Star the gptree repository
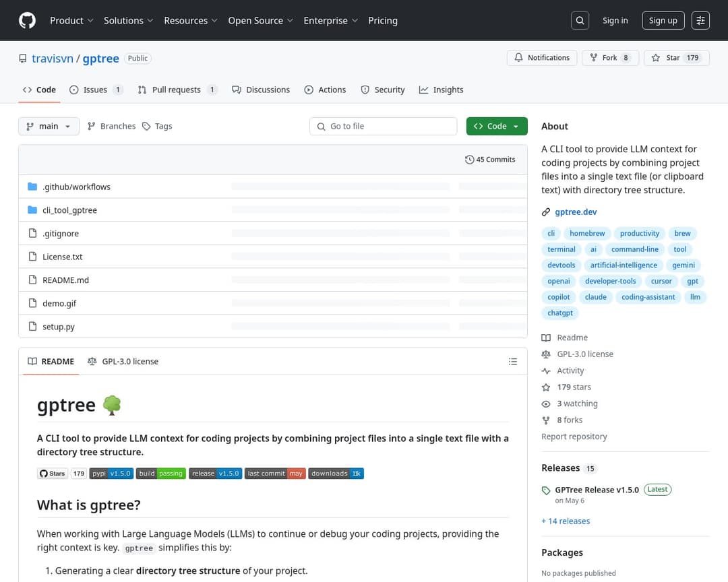The image size is (728, 582). click(x=677, y=58)
